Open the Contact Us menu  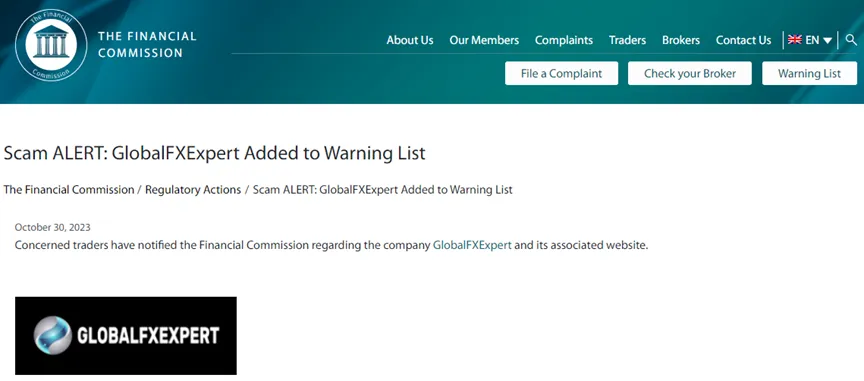tap(743, 40)
